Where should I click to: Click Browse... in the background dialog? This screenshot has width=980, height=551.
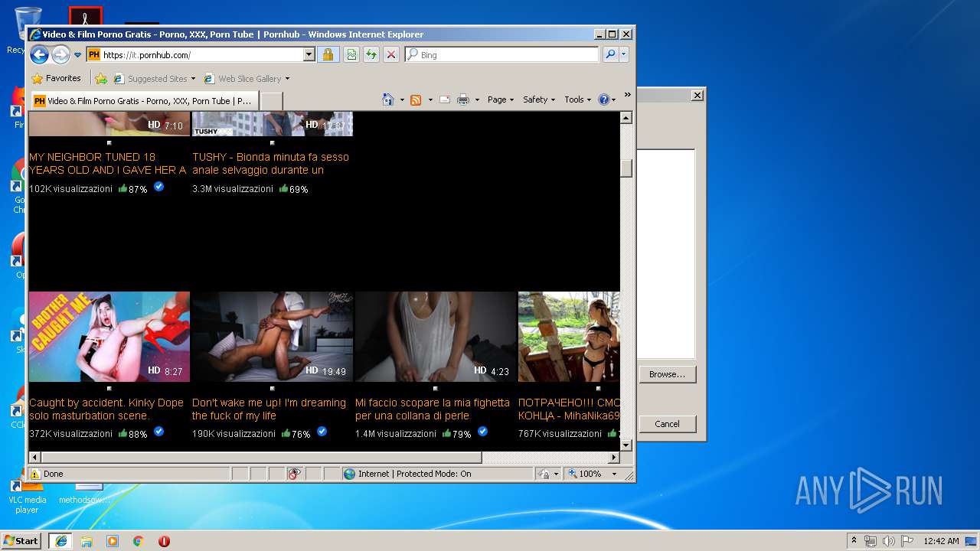(667, 374)
